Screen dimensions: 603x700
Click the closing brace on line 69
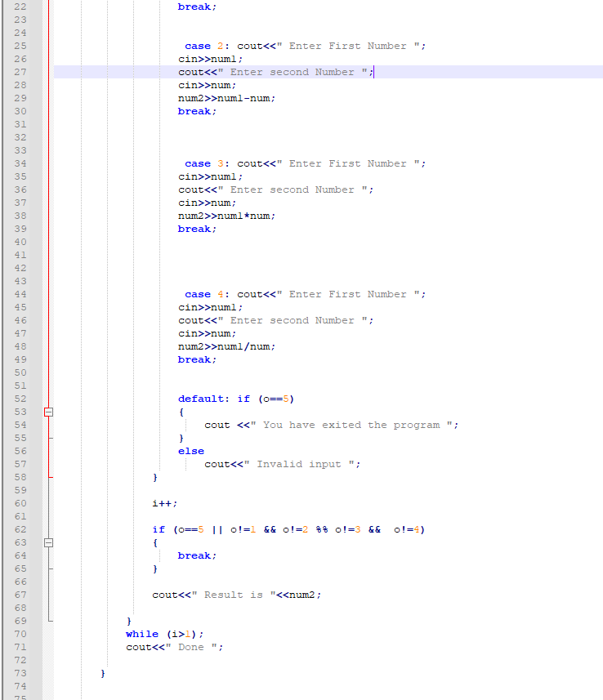(129, 622)
